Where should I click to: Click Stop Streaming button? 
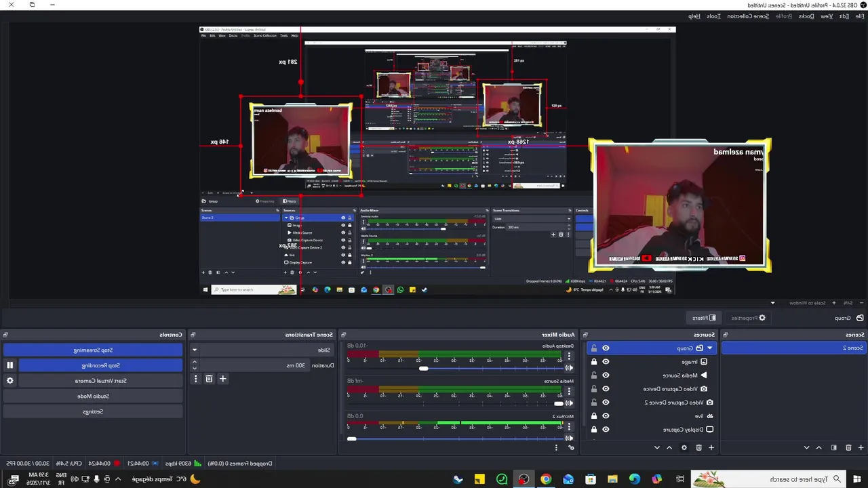point(93,350)
